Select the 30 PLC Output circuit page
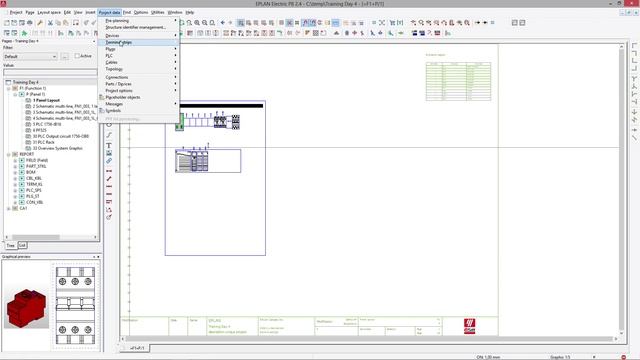The width and height of the screenshot is (640, 360). [x=61, y=136]
